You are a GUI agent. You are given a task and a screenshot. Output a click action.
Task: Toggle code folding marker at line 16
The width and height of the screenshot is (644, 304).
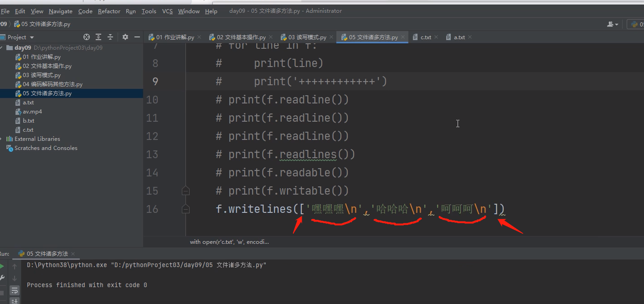185,209
